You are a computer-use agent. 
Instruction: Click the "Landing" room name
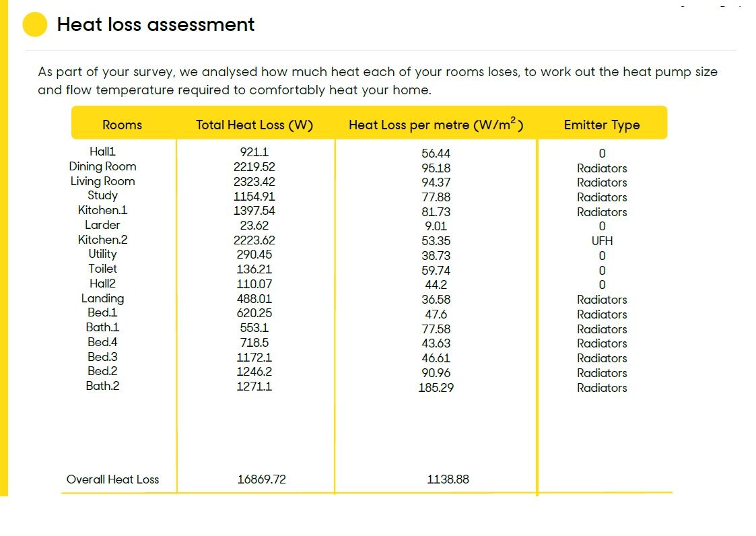coord(103,298)
